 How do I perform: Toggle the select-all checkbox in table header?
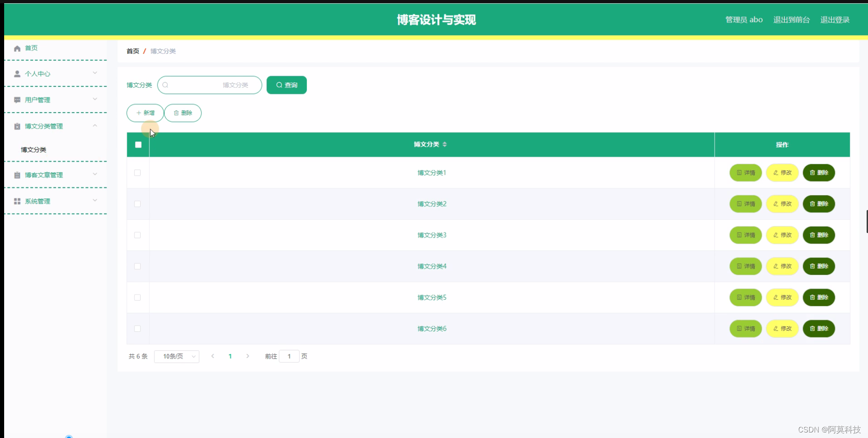coord(138,144)
